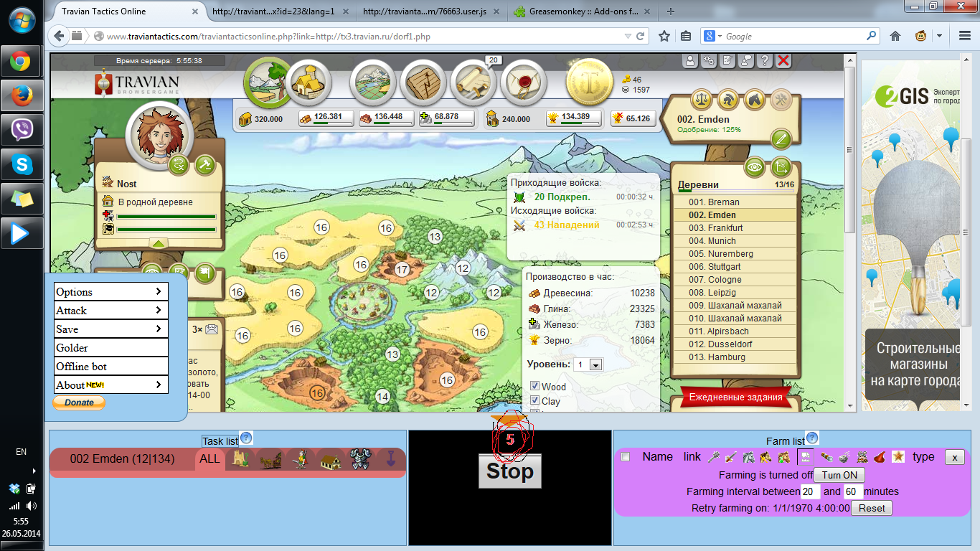Viewport: 980px width, 551px height.
Task: Turn ON farming
Action: (x=839, y=475)
